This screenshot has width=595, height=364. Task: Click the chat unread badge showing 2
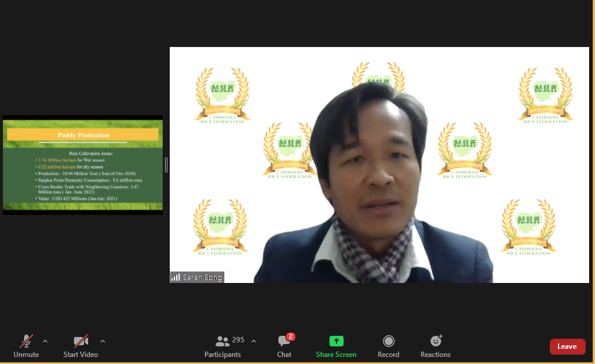(x=291, y=336)
